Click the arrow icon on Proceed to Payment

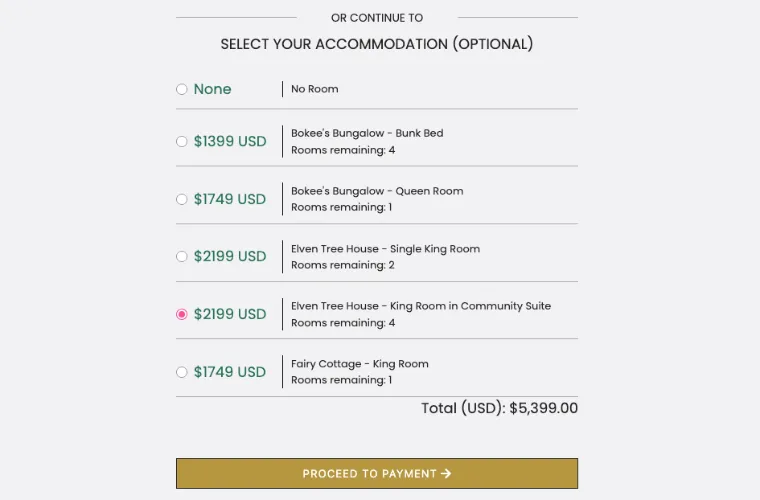446,474
